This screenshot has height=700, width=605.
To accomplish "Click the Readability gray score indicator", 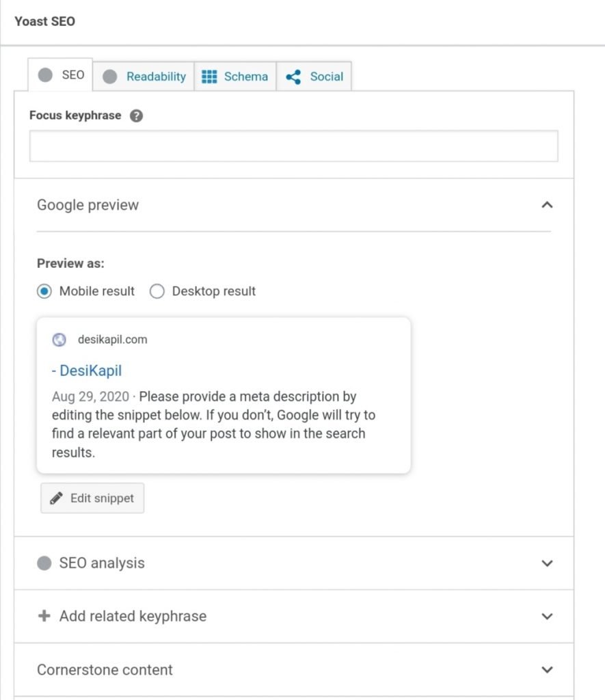I will coord(109,77).
